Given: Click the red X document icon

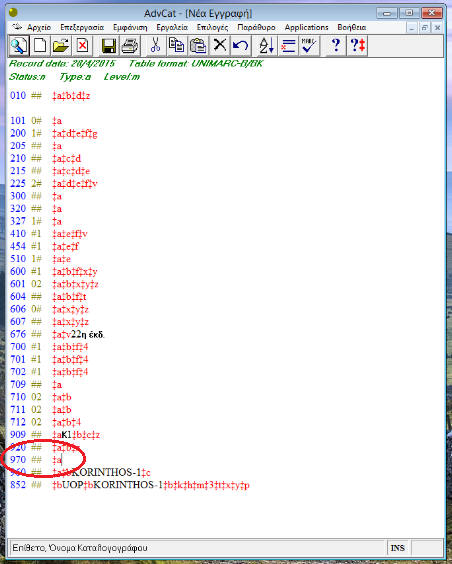Looking at the screenshot, I should 82,46.
